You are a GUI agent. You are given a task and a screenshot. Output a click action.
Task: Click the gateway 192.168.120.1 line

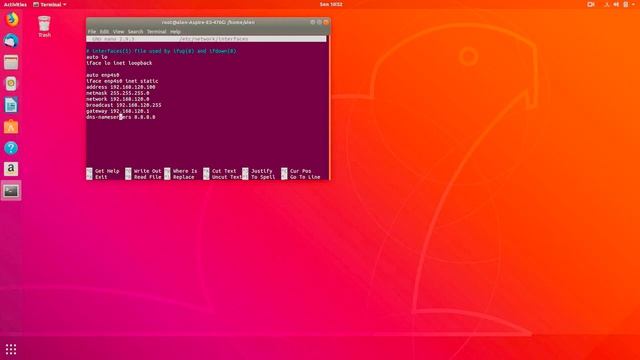pos(118,111)
